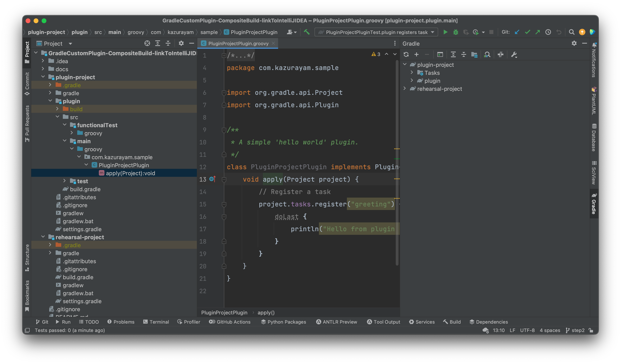The image size is (621, 364).
Task: Click the overriding method gutter icon
Action: pos(212,179)
